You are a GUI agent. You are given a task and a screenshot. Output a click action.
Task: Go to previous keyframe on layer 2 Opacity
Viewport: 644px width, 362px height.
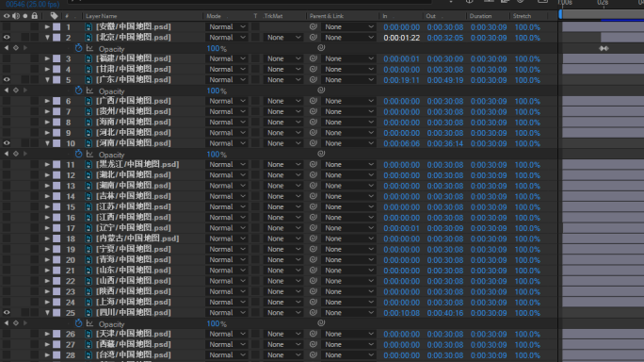point(7,48)
